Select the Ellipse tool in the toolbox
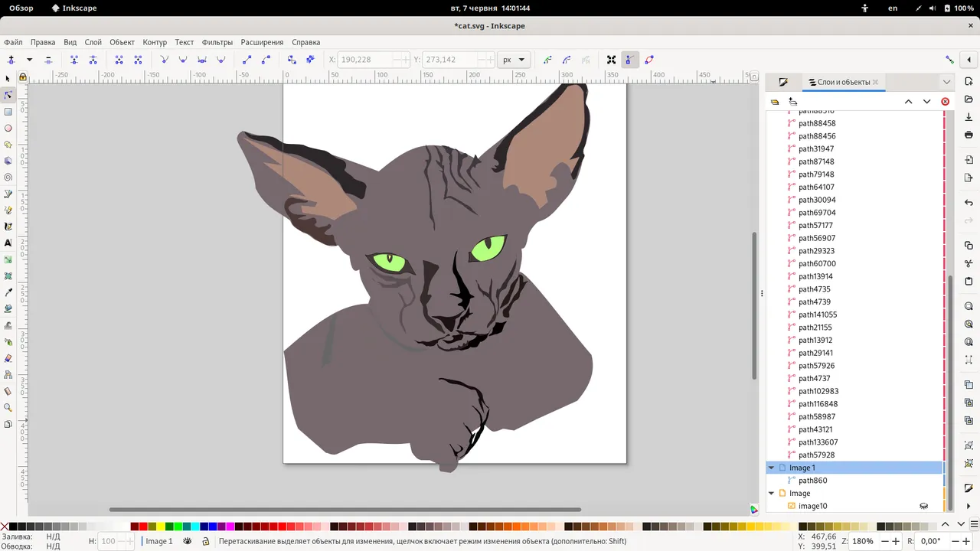Screen dimensions: 980x551 (8, 129)
